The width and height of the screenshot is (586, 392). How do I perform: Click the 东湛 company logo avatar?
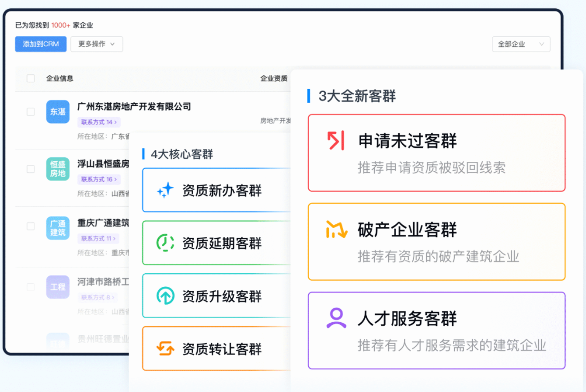(x=58, y=112)
